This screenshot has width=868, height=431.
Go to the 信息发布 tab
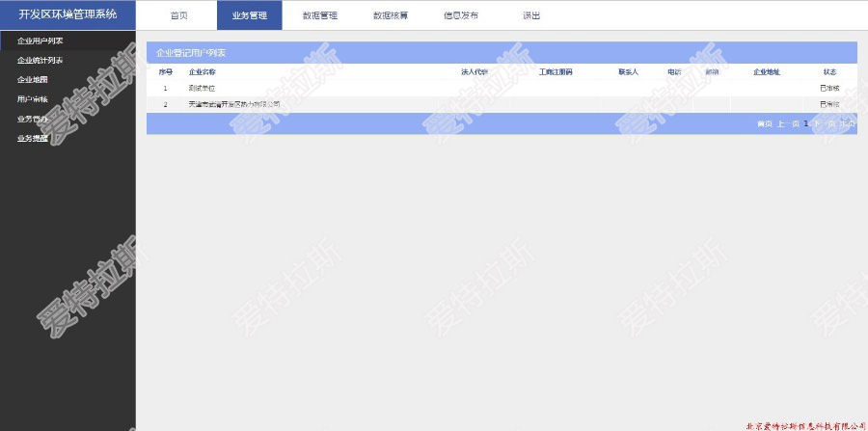coord(460,15)
